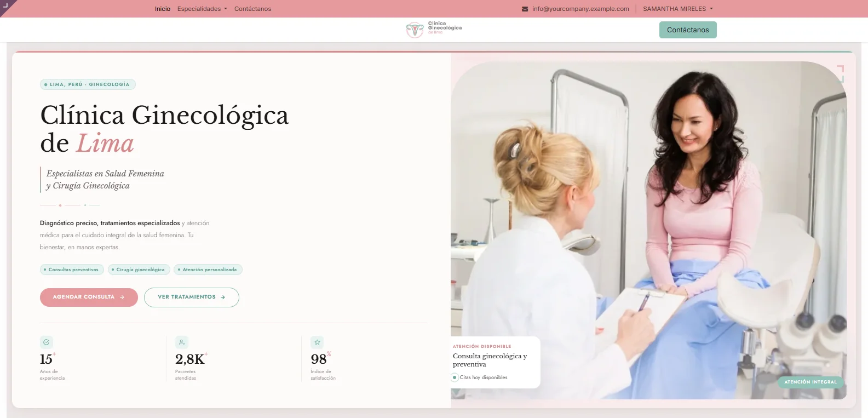Click the arrow in Agendar Consulta button

122,297
